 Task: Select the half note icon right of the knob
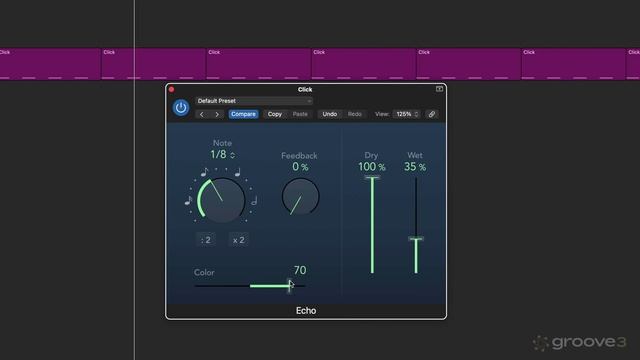click(x=254, y=200)
